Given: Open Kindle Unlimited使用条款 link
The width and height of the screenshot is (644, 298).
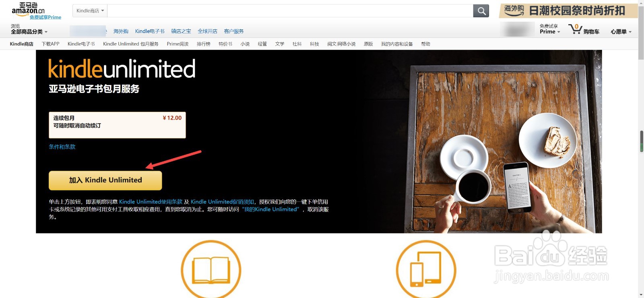Looking at the screenshot, I should 151,202.
